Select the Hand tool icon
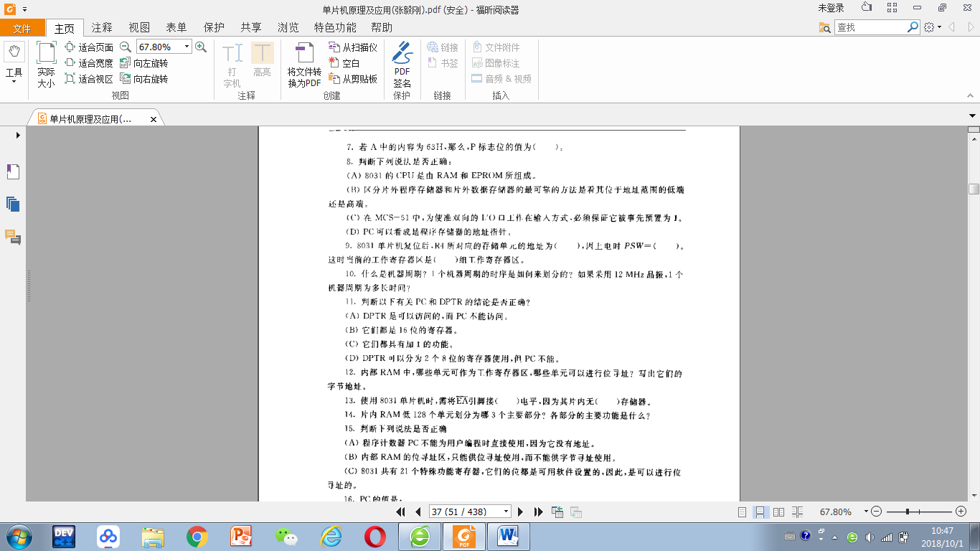 coord(14,52)
